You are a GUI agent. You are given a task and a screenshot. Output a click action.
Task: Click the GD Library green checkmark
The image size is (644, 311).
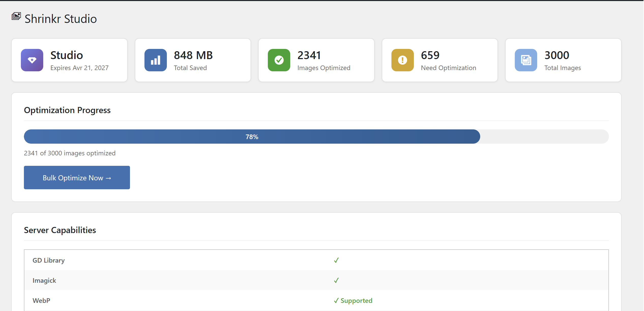pyautogui.click(x=336, y=260)
